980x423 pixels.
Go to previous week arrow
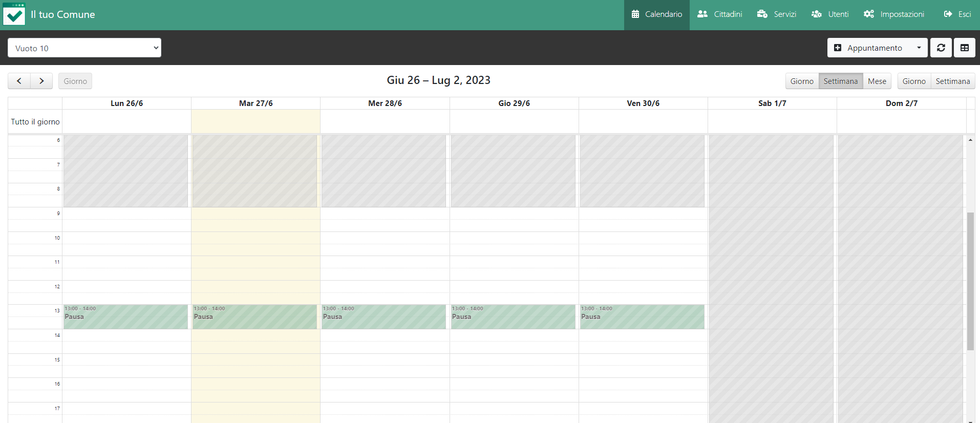[x=19, y=81]
